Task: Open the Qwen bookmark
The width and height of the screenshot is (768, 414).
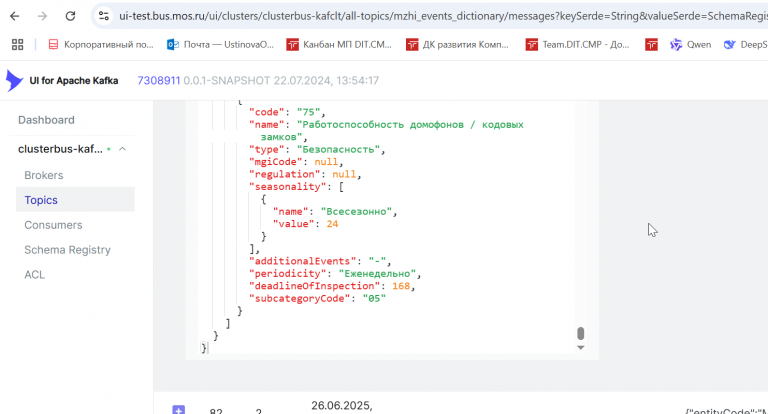Action: click(x=691, y=45)
